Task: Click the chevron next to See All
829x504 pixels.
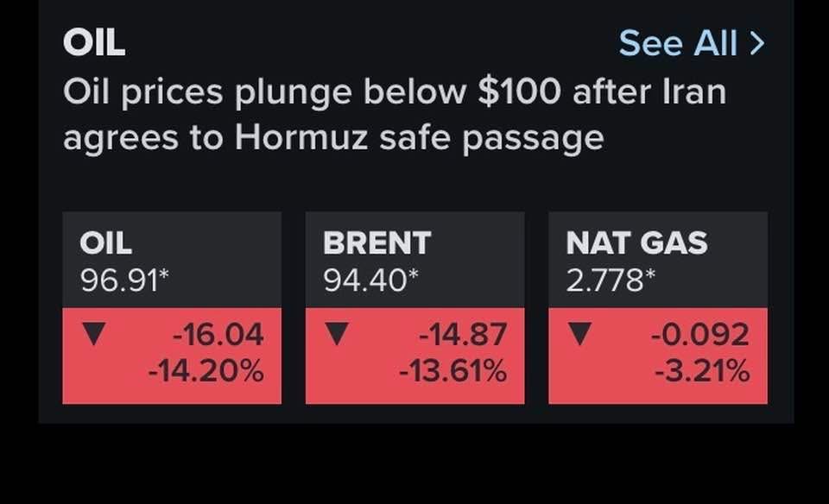Action: coord(757,42)
